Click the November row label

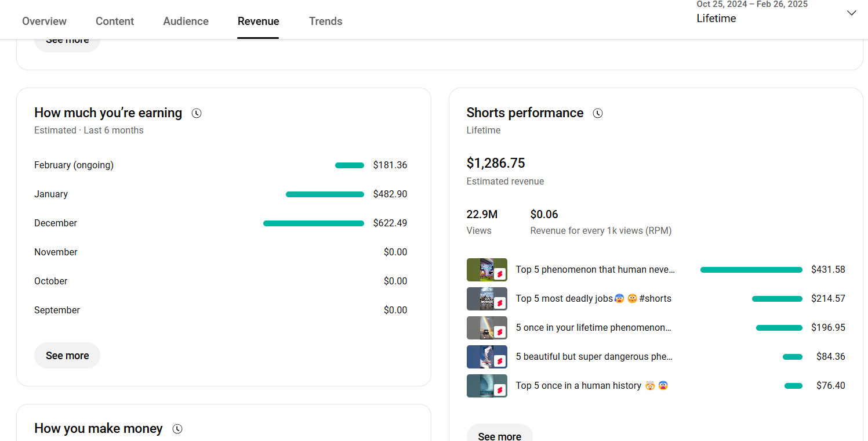56,252
